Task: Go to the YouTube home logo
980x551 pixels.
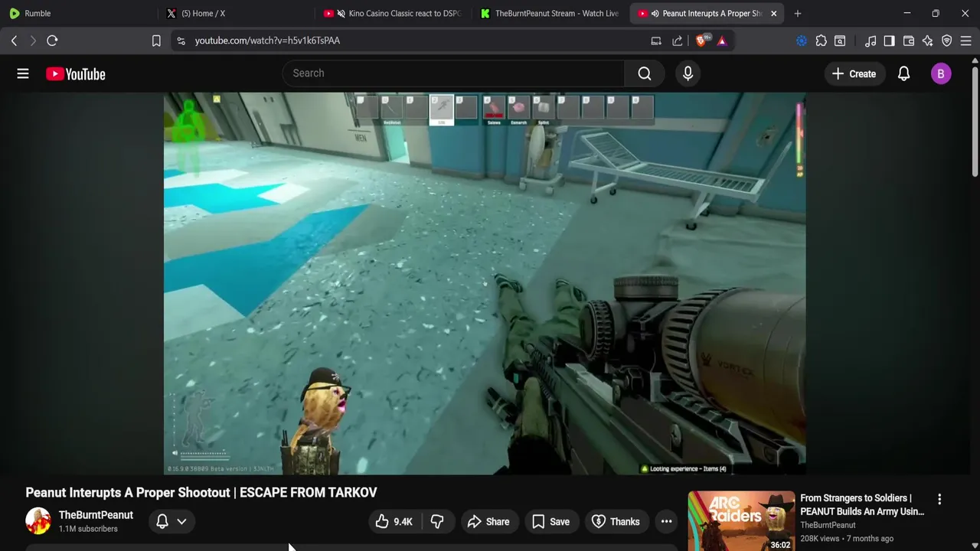Action: pyautogui.click(x=75, y=74)
